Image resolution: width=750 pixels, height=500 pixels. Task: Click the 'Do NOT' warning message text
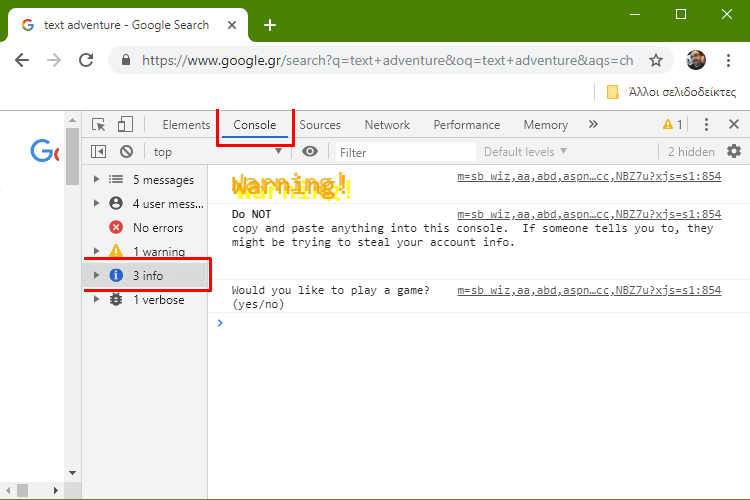[x=472, y=228]
